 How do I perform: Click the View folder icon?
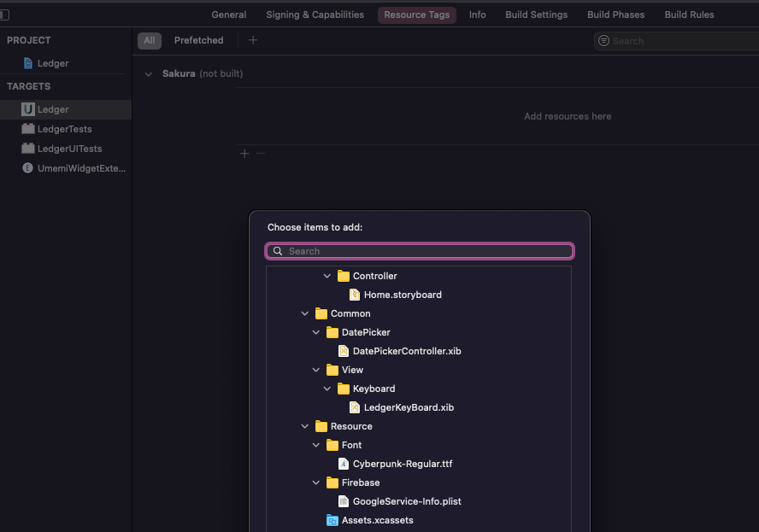(332, 370)
